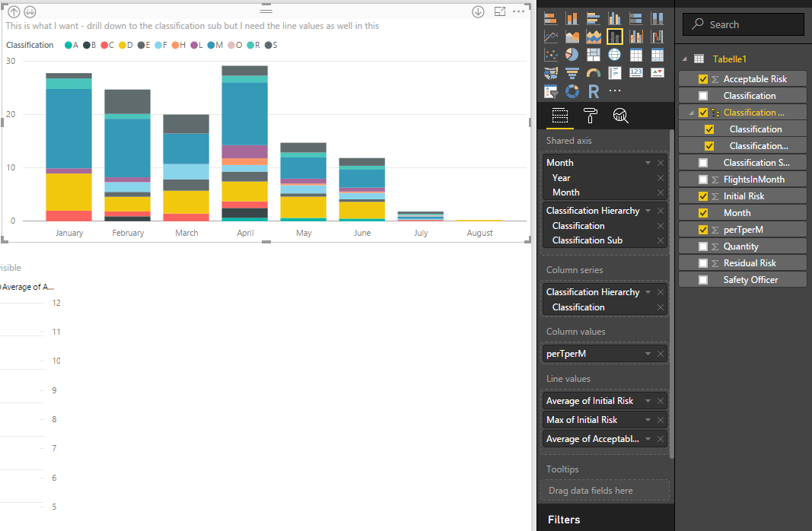Screen dimensions: 812x531
Task: Open more custom visuals ellipsis
Action: [615, 91]
